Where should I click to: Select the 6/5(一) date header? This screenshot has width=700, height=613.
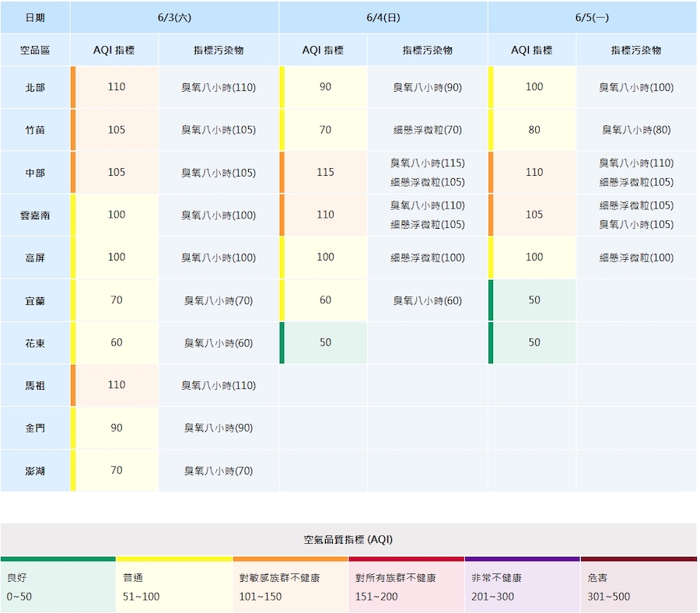[592, 17]
